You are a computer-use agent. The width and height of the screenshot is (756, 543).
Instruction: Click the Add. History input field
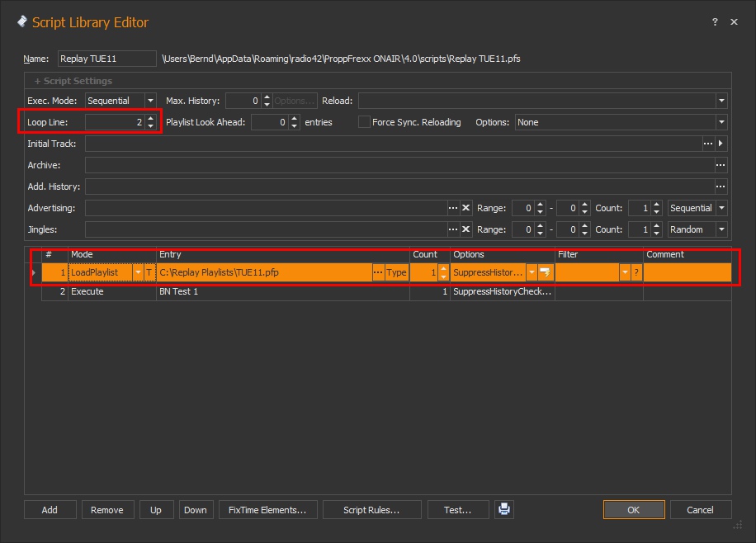pos(399,187)
